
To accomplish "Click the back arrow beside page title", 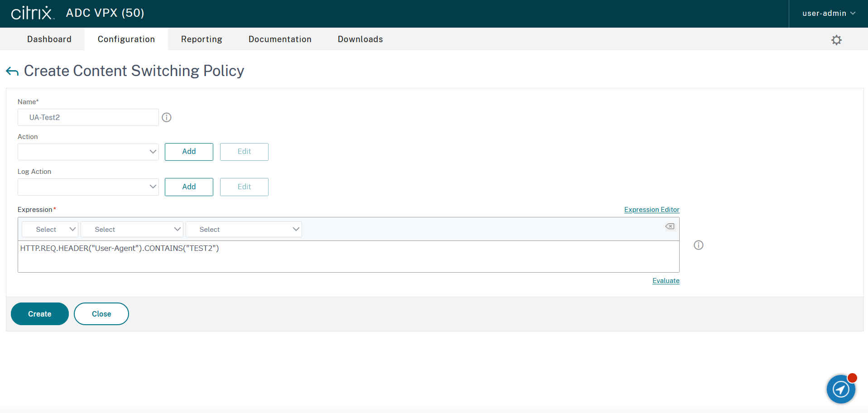I will point(12,71).
